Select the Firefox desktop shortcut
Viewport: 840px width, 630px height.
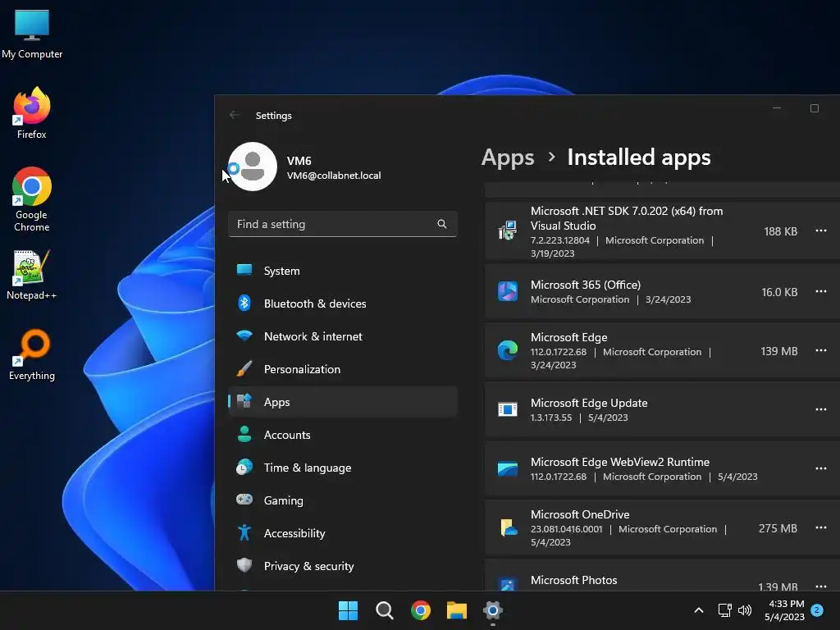[32, 113]
